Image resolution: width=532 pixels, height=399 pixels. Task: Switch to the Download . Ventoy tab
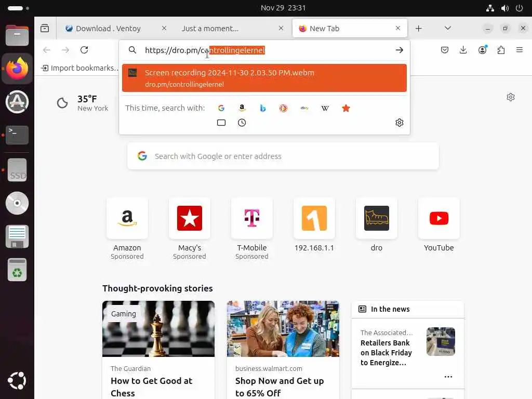pos(108,29)
